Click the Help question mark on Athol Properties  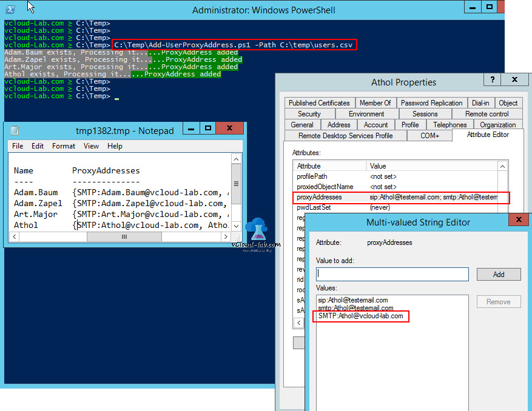pos(492,79)
